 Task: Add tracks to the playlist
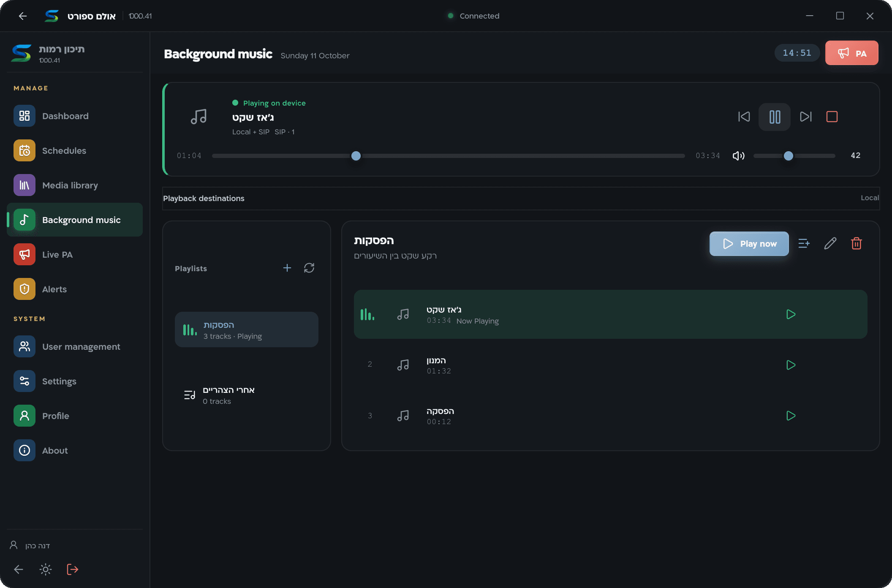click(x=804, y=244)
